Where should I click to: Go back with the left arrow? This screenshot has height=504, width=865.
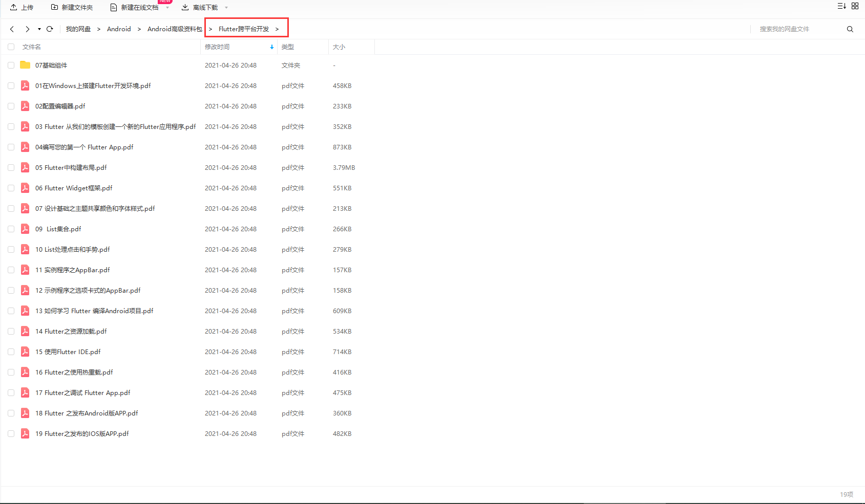(x=12, y=29)
